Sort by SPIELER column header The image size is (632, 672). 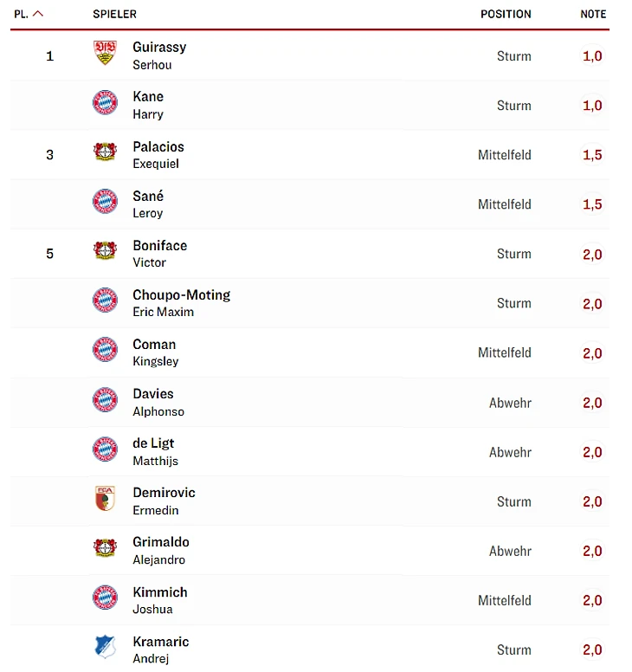115,14
